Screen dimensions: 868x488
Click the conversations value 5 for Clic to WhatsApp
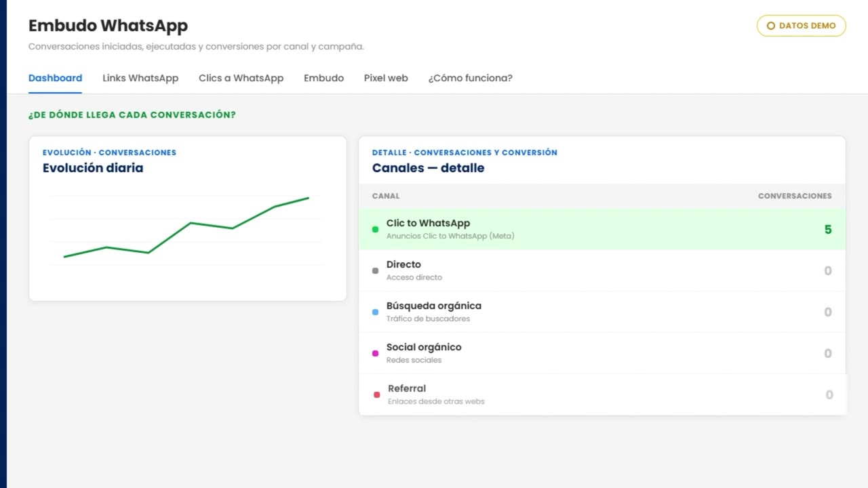point(828,230)
